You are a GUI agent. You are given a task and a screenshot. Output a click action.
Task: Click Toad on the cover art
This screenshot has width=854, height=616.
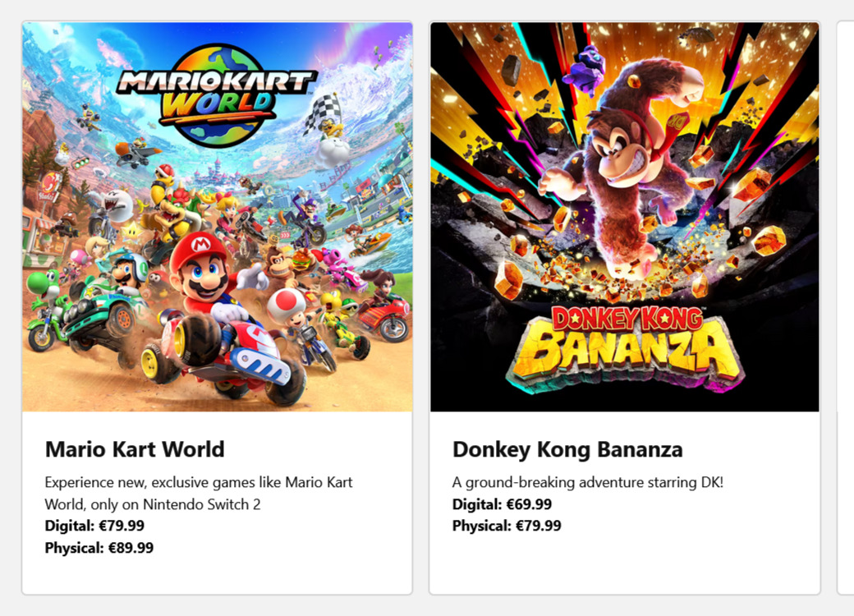[x=287, y=308]
